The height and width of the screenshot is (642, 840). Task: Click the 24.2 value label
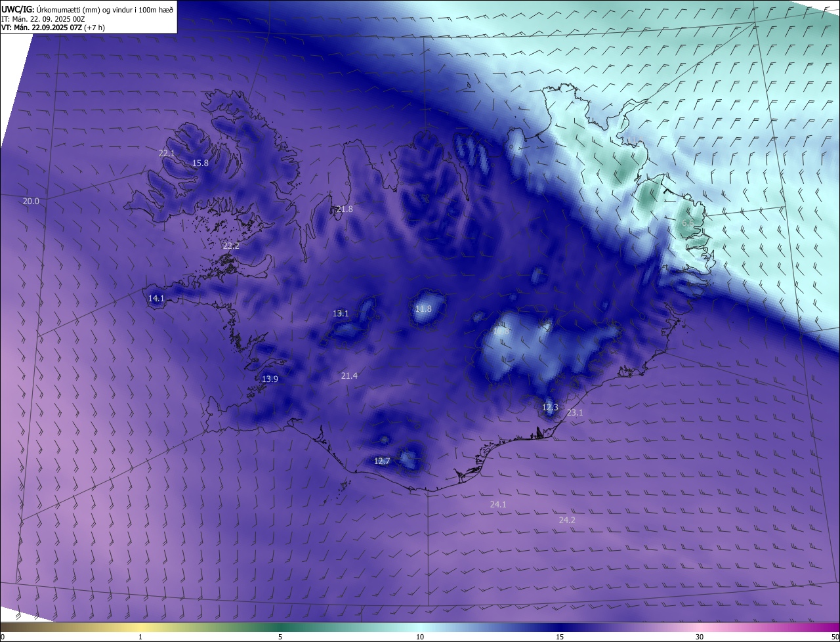[567, 521]
